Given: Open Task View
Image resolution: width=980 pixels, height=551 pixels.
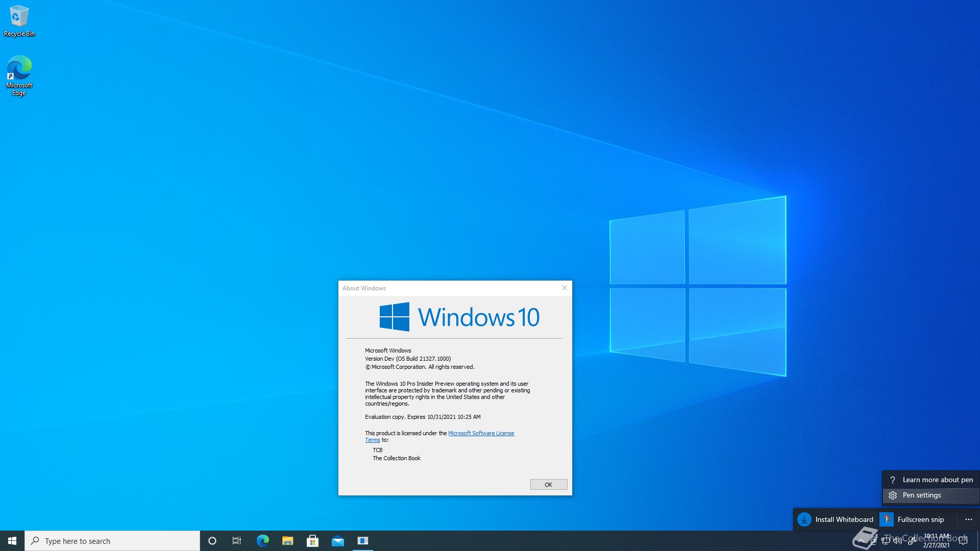Looking at the screenshot, I should click(x=237, y=541).
